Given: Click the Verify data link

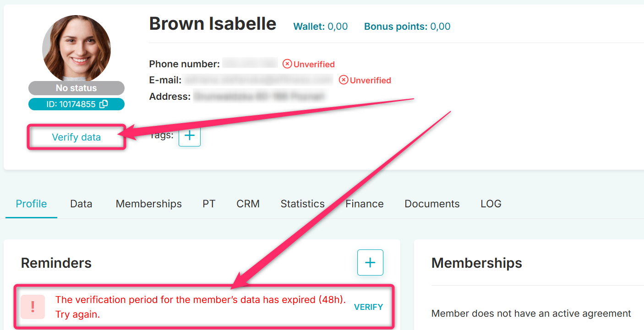Looking at the screenshot, I should tap(76, 137).
